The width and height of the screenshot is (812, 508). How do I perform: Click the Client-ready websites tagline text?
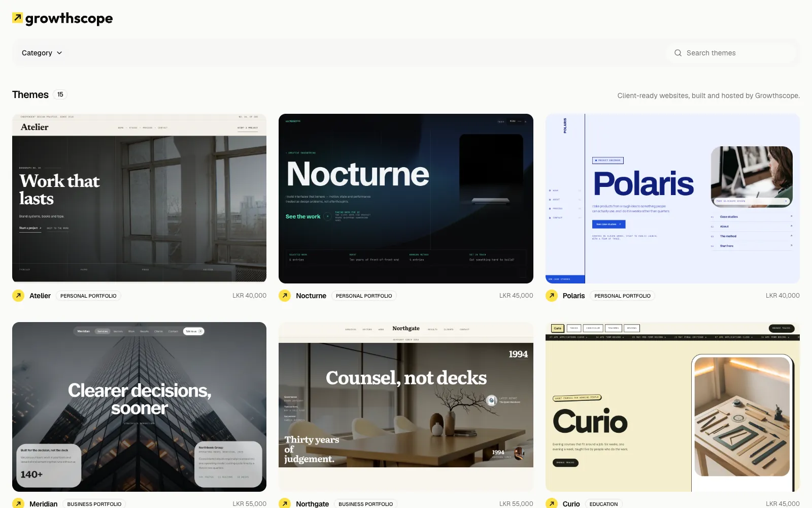pyautogui.click(x=708, y=96)
